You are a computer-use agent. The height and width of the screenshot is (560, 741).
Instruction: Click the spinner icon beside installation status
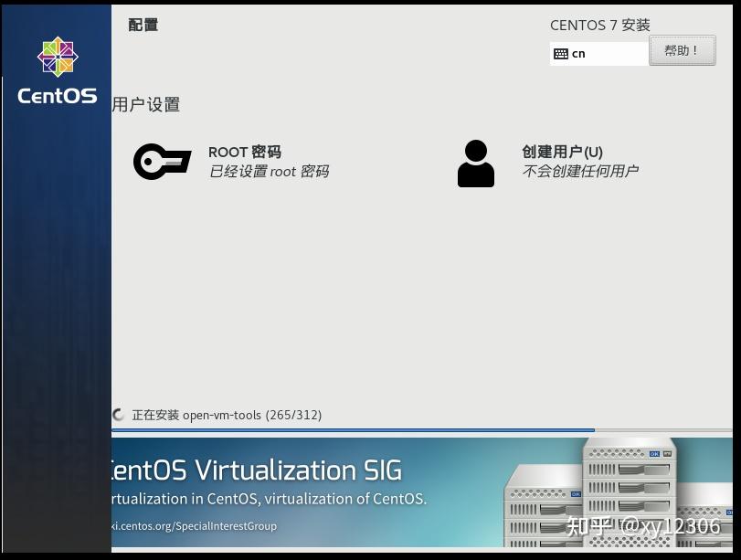(118, 415)
